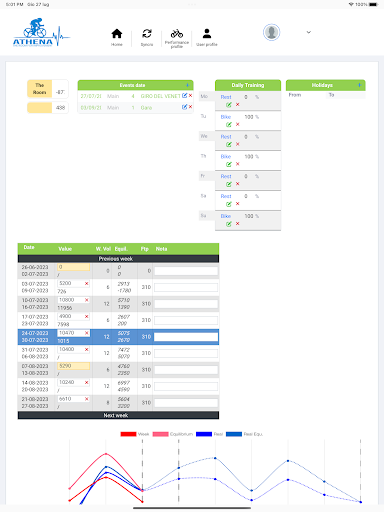The width and height of the screenshot is (384, 512).
Task: Click the Holidays To column header
Action: click(x=331, y=95)
